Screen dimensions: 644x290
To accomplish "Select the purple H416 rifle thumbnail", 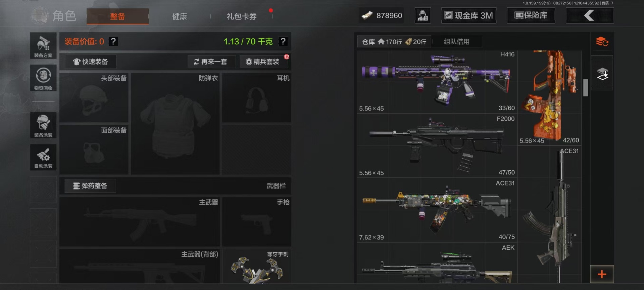I will pyautogui.click(x=437, y=82).
